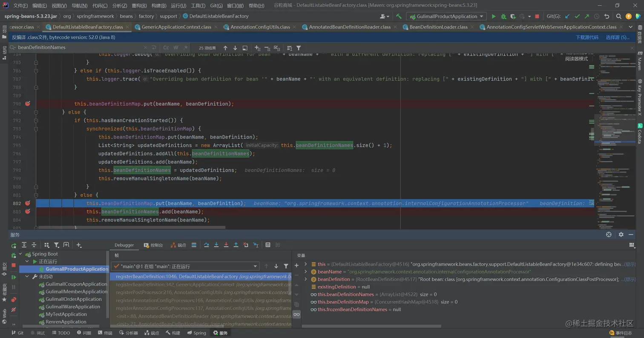This screenshot has height=338, width=644.
Task: Run GulimallProductApplication with green play icon
Action: click(494, 16)
